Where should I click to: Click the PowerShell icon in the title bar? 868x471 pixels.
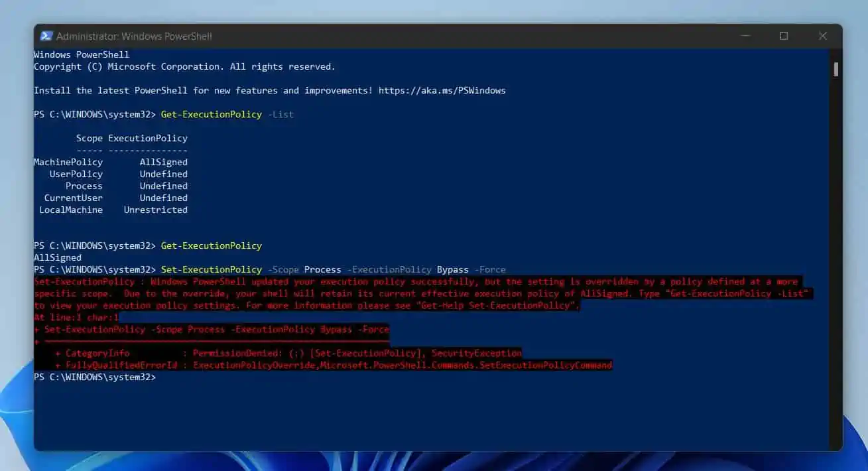(x=46, y=36)
